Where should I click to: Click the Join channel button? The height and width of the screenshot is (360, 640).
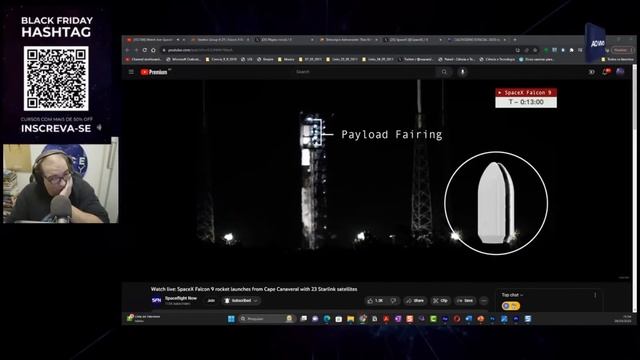(211, 300)
